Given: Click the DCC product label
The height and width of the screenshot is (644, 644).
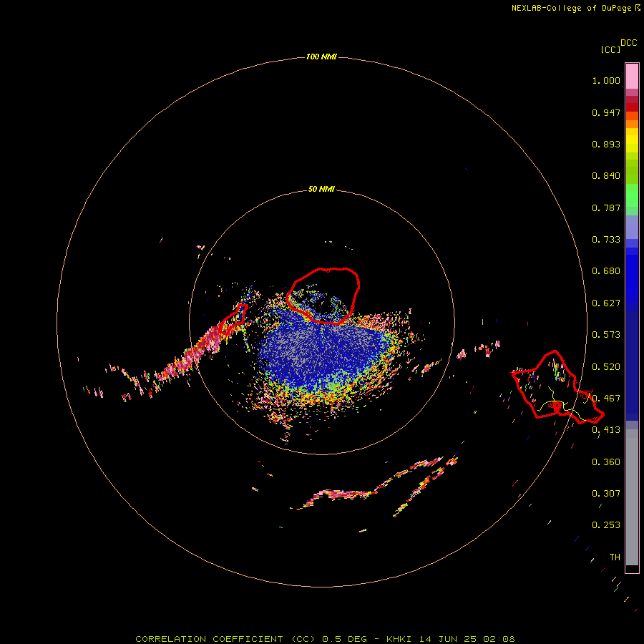Looking at the screenshot, I should coord(629,43).
